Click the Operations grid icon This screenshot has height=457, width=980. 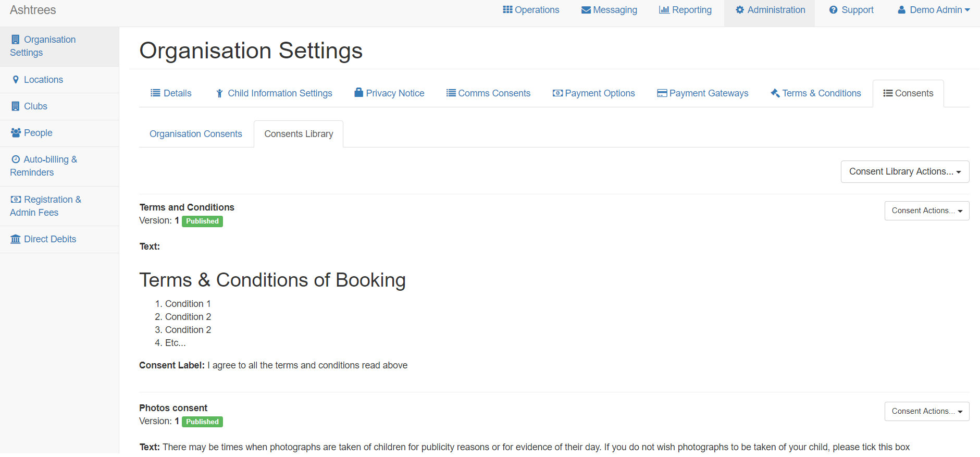(x=507, y=10)
